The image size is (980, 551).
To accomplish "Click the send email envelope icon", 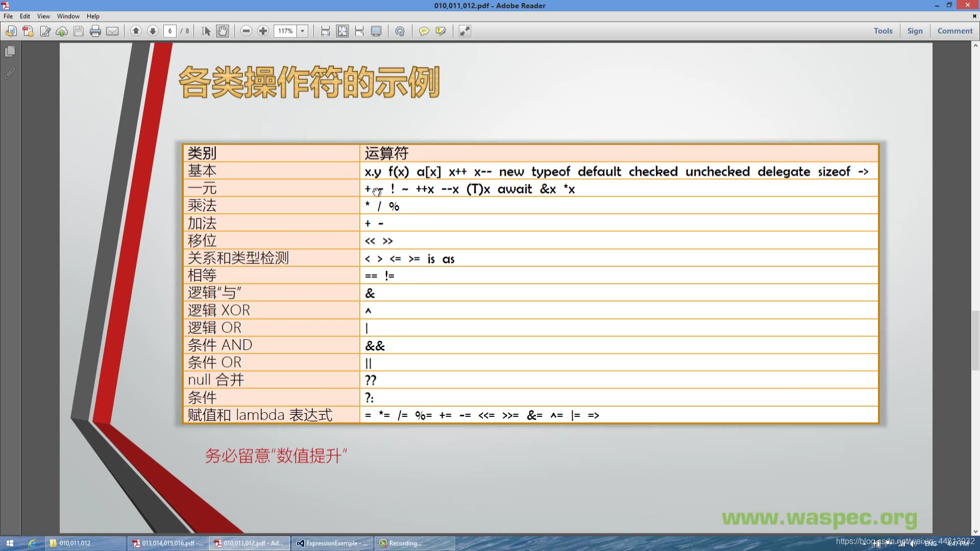I will (x=112, y=31).
